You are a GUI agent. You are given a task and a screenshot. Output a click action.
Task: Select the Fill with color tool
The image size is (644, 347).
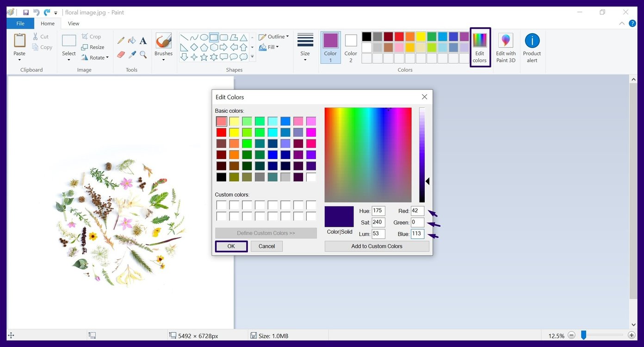(x=132, y=40)
